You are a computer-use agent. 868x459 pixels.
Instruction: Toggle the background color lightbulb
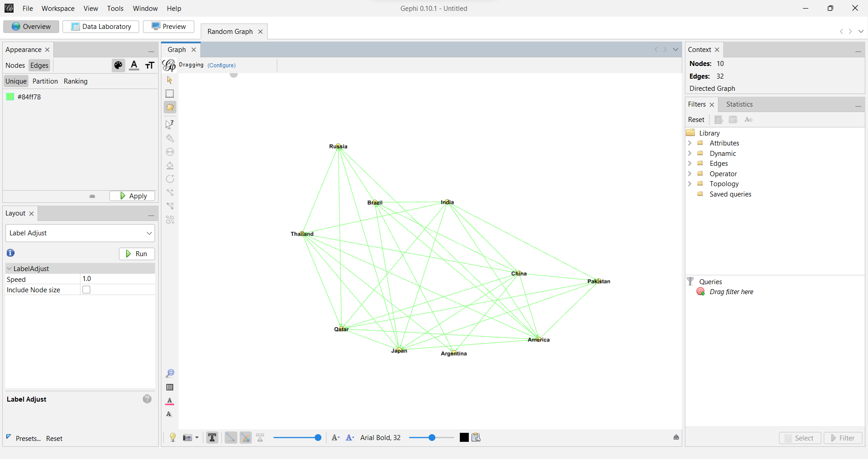(172, 437)
